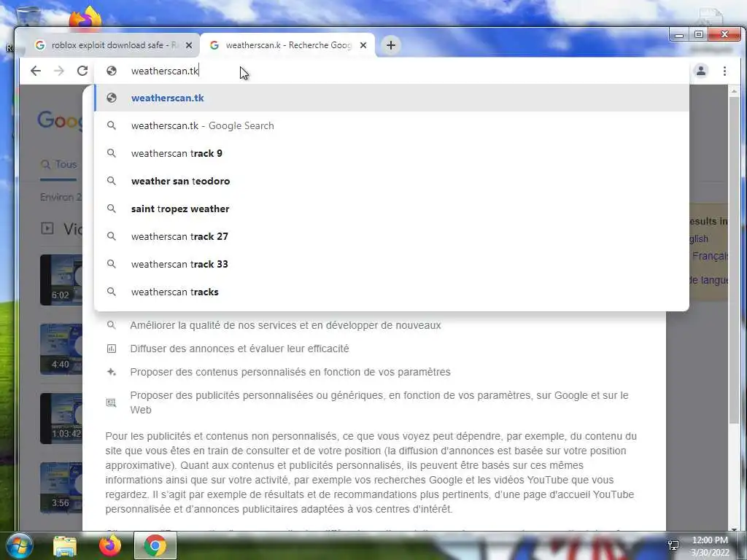This screenshot has width=747, height=560.
Task: Pick the weather san teodoro suggestion
Action: click(x=392, y=181)
